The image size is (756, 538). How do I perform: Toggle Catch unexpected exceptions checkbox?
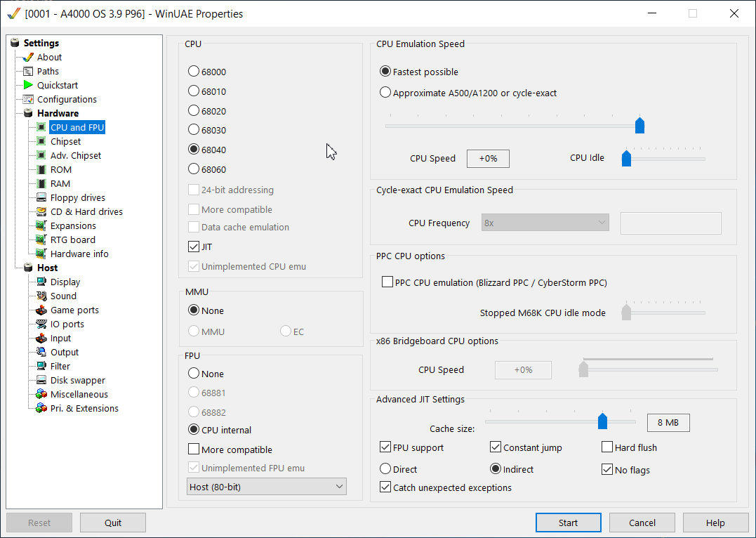385,487
